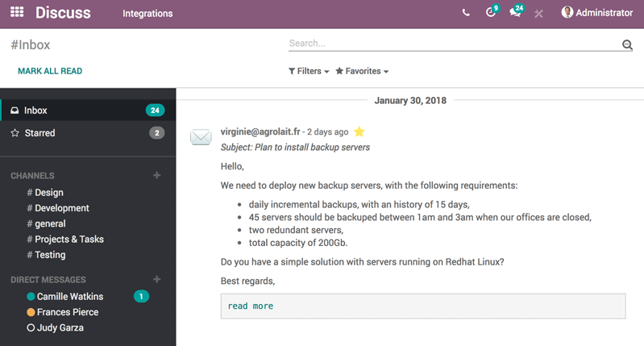Select Starred in the sidebar

point(88,133)
